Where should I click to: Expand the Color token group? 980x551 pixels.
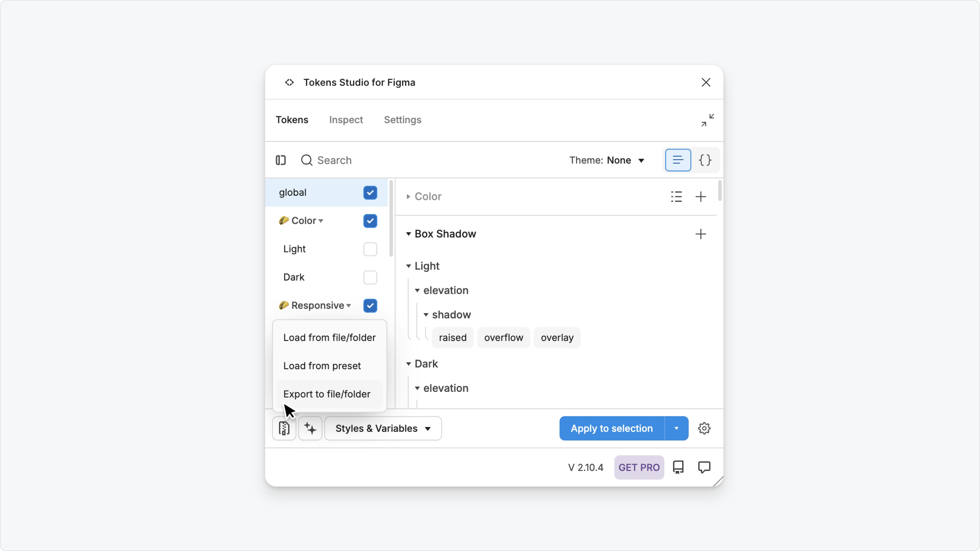click(408, 197)
